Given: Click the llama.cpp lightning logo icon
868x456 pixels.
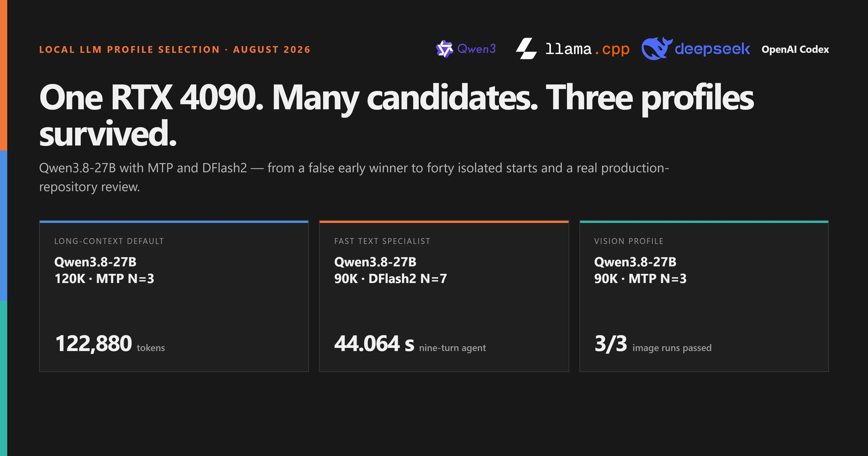Looking at the screenshot, I should click(x=526, y=48).
